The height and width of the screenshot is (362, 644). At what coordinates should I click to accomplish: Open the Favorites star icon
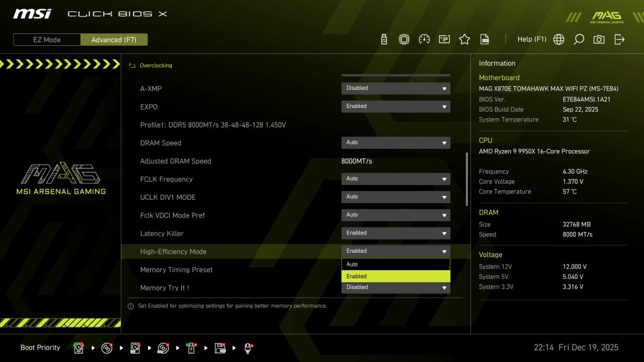(465, 40)
